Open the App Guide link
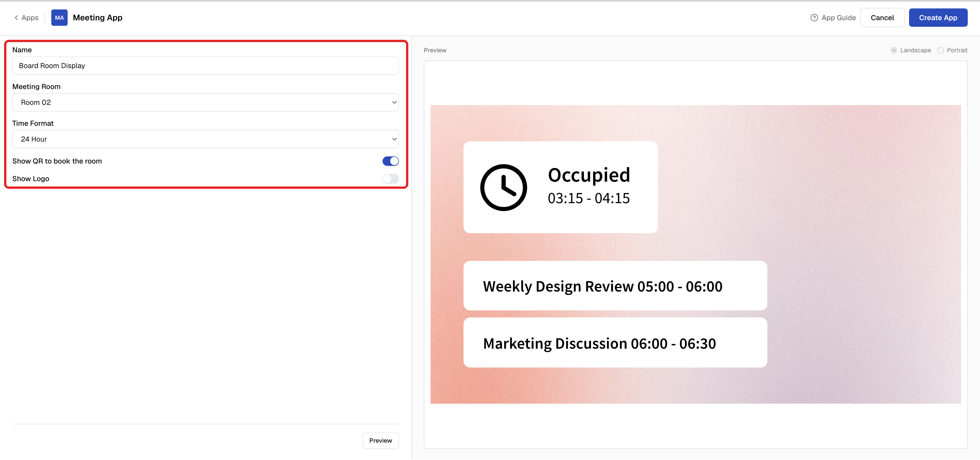This screenshot has width=980, height=460. pos(833,18)
